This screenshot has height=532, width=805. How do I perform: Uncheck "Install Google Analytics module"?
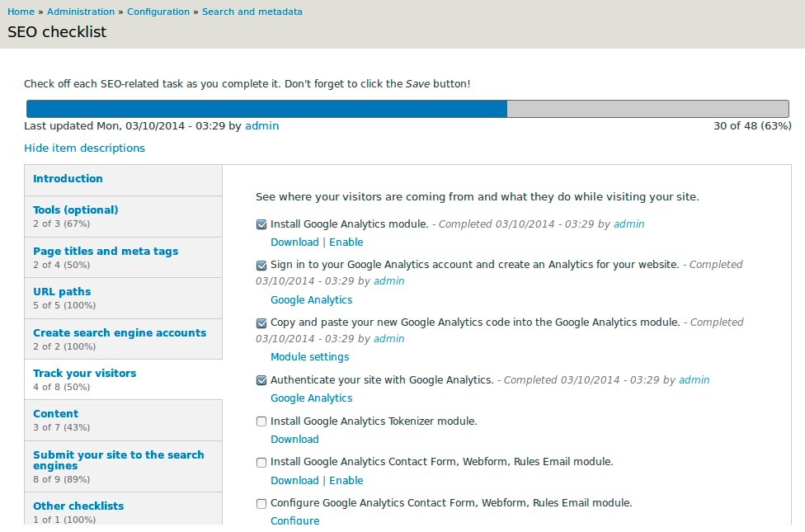[261, 224]
